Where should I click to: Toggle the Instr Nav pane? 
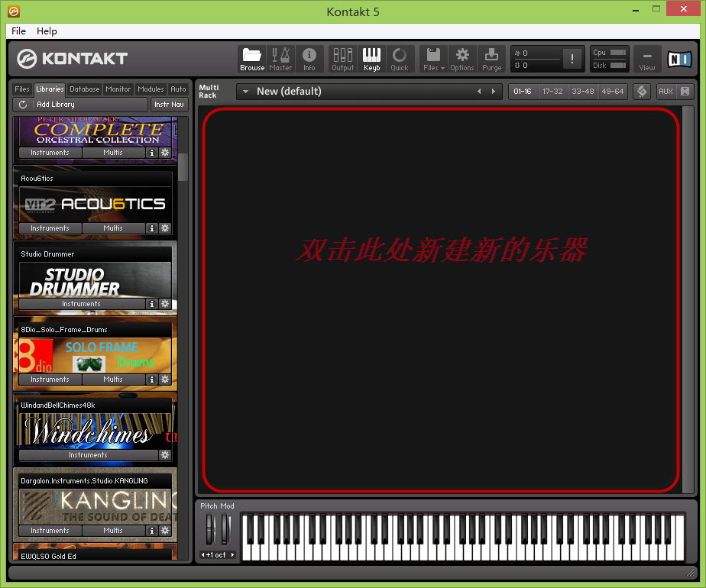point(169,105)
